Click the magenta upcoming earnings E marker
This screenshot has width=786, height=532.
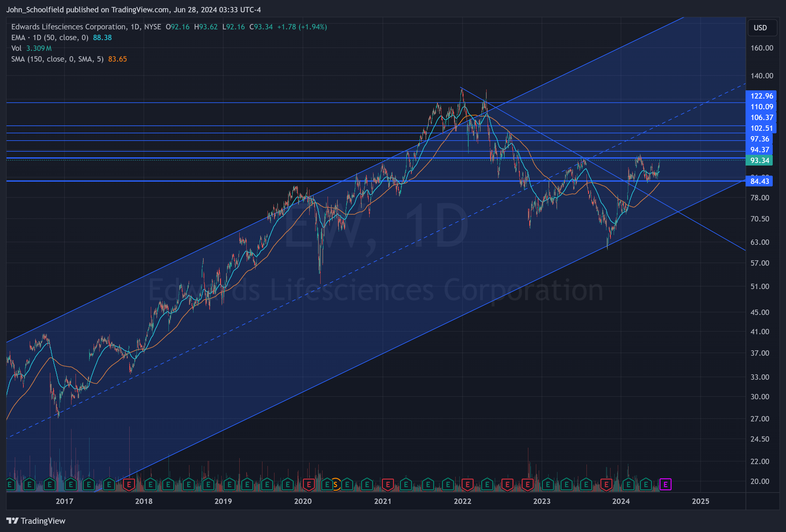665,485
